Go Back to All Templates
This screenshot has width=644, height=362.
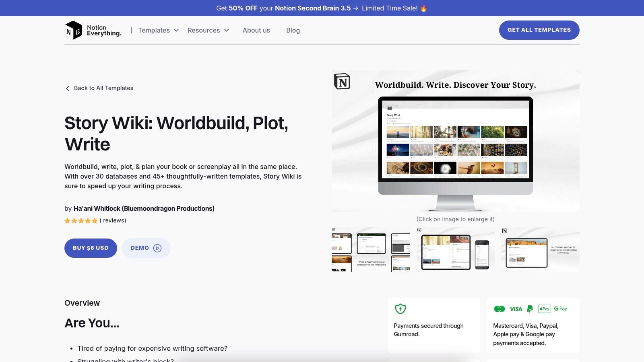[99, 88]
